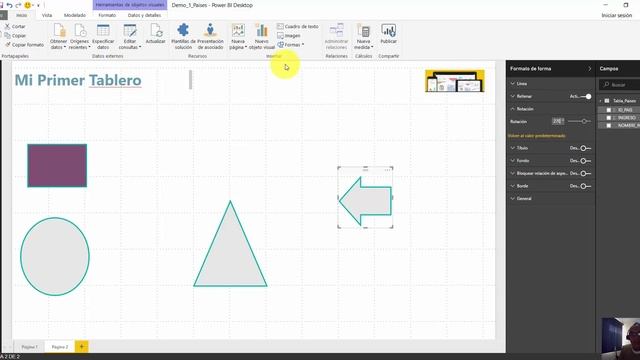Click Especificar datos table icon
The width and height of the screenshot is (640, 360).
103,31
